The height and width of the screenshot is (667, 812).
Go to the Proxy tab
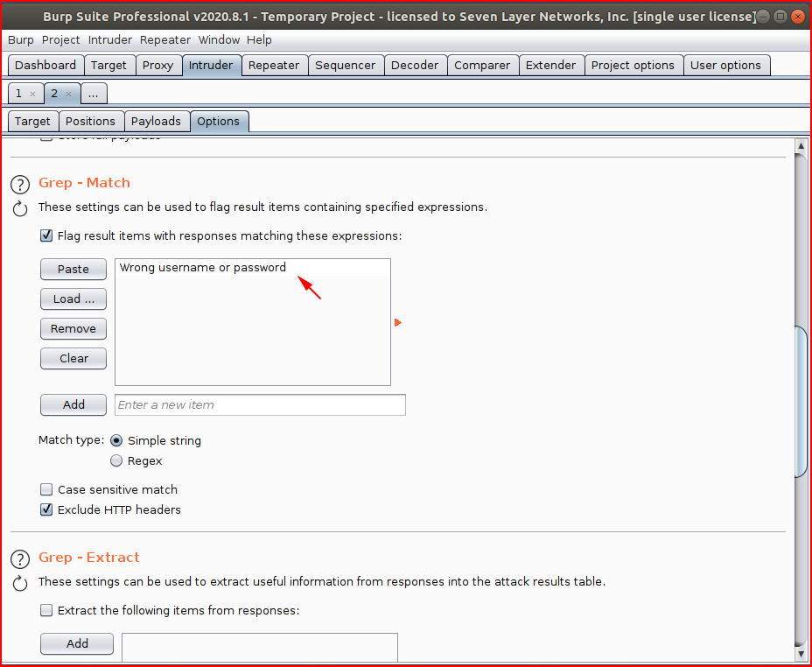click(x=158, y=66)
